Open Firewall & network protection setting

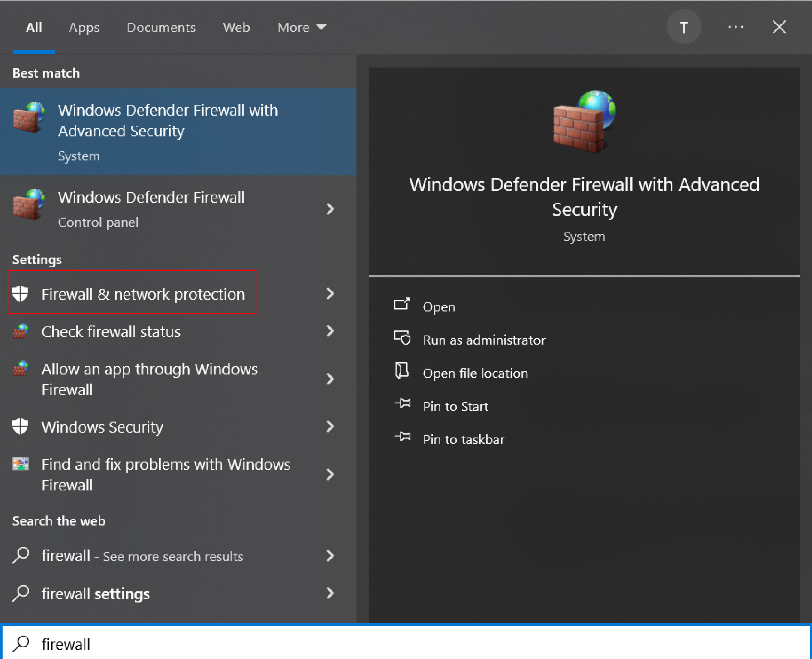[x=143, y=294]
